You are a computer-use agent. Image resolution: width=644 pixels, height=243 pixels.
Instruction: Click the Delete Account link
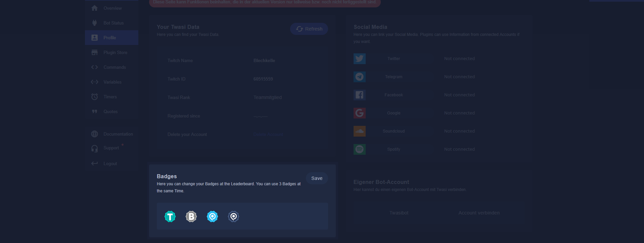(268, 134)
